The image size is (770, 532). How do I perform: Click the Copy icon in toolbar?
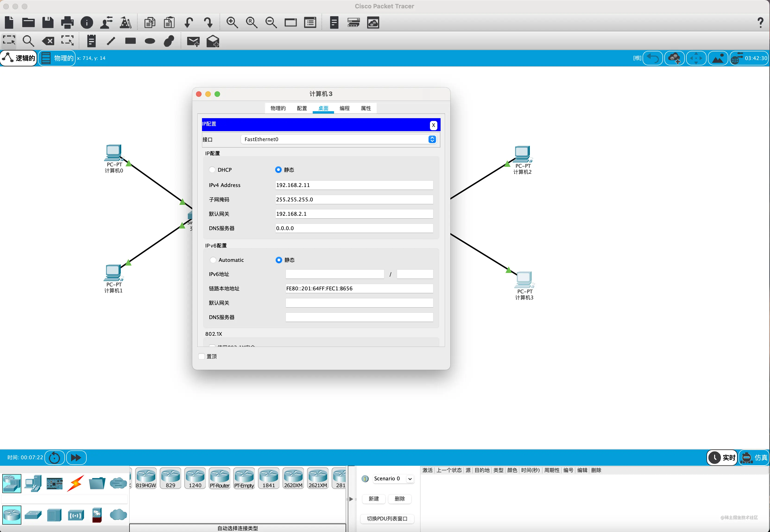[x=150, y=22]
